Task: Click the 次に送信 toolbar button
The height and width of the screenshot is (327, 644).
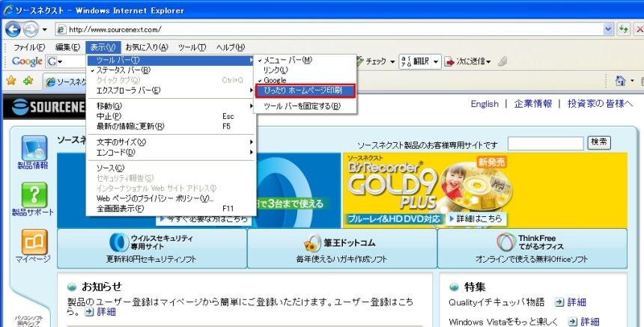Action: 468,61
